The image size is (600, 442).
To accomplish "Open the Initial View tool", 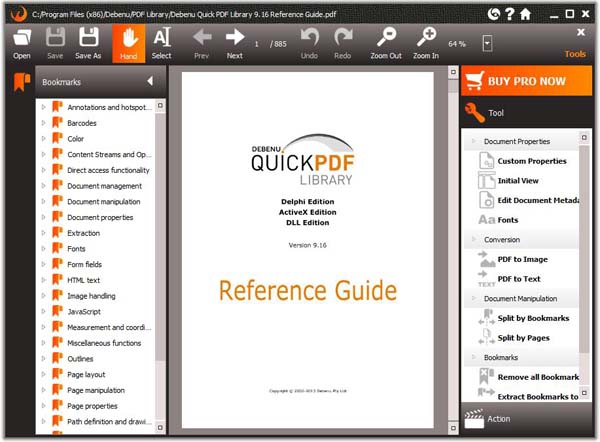I will click(x=509, y=181).
